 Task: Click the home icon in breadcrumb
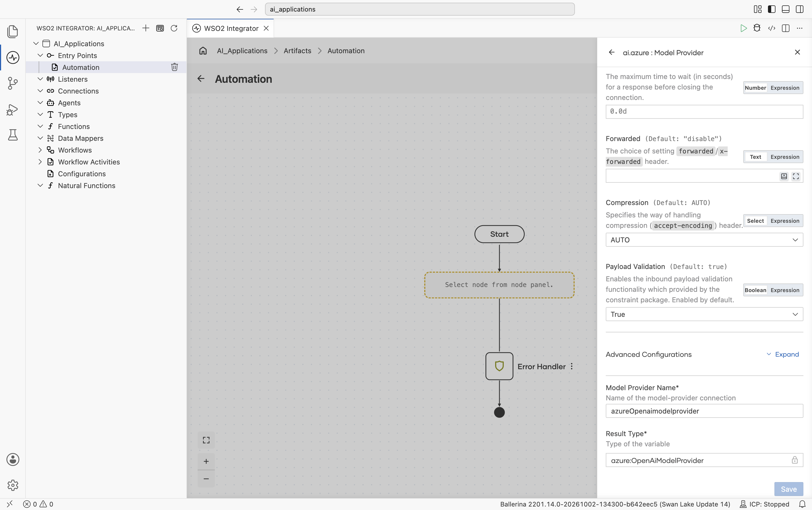click(x=203, y=51)
